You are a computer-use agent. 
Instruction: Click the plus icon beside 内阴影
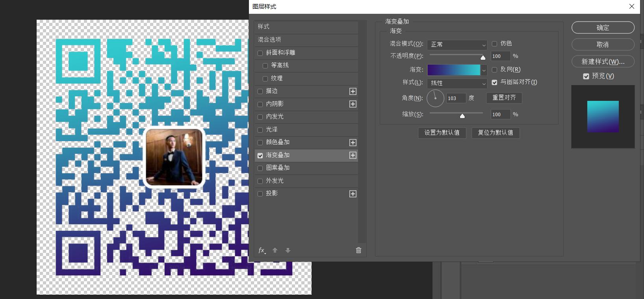point(353,104)
